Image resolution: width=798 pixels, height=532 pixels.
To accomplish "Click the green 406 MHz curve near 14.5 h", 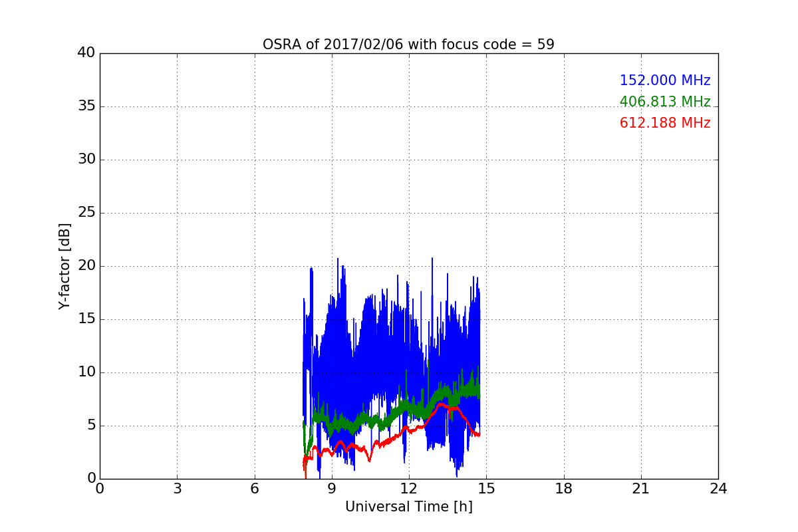I will [473, 390].
